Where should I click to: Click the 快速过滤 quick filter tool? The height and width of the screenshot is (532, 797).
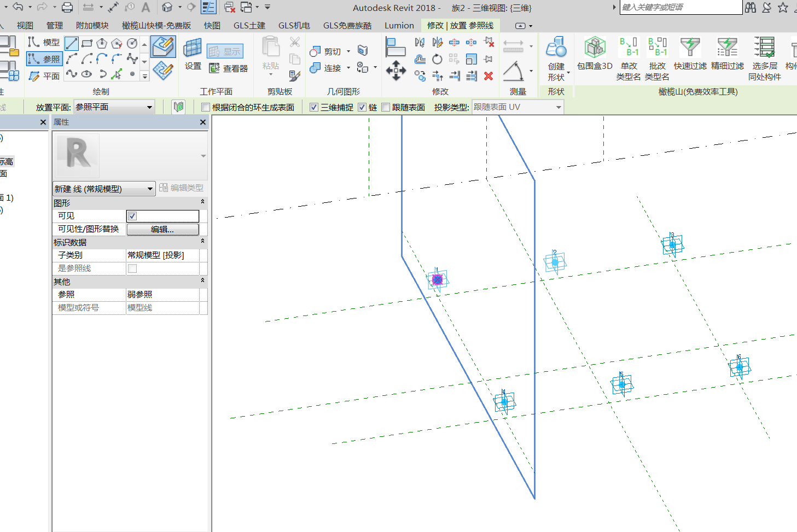coord(690,54)
